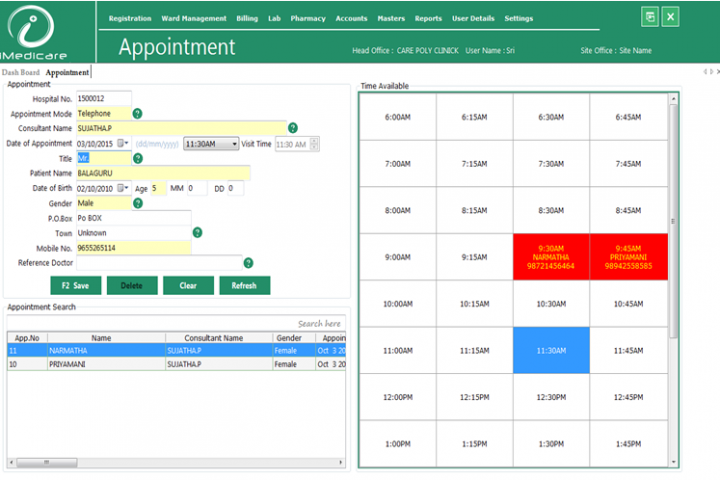Switch to the Dash Board tab
This screenshot has height=480, width=720.
(21, 73)
